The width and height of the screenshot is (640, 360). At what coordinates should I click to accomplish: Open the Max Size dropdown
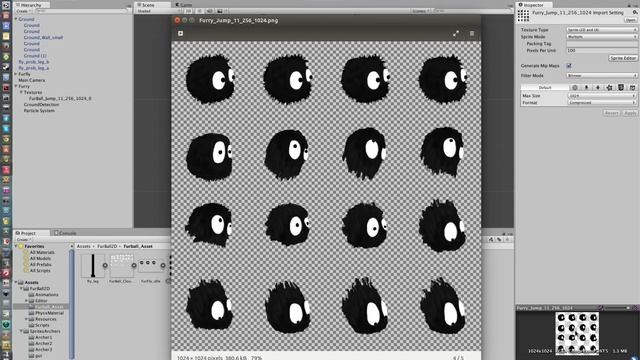(602, 96)
